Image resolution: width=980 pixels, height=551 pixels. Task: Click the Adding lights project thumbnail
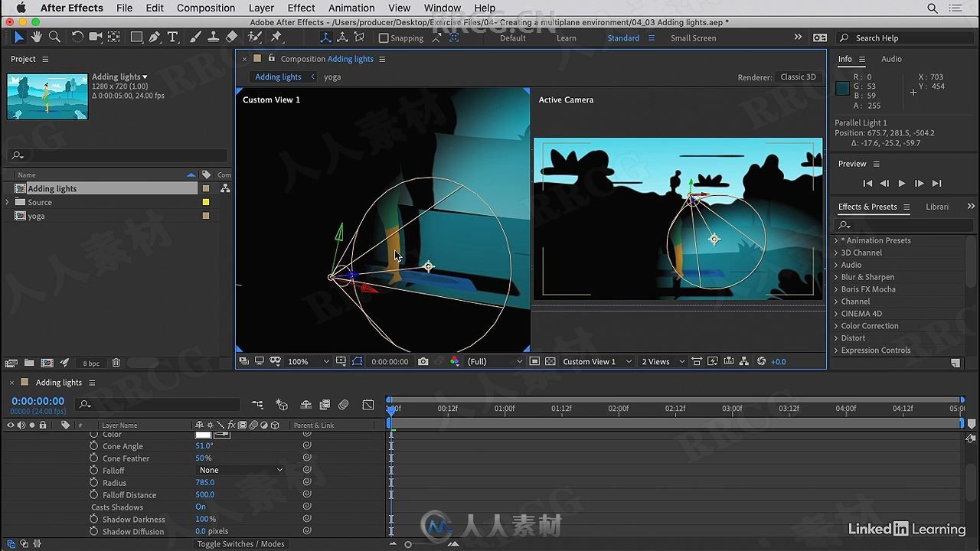(47, 96)
